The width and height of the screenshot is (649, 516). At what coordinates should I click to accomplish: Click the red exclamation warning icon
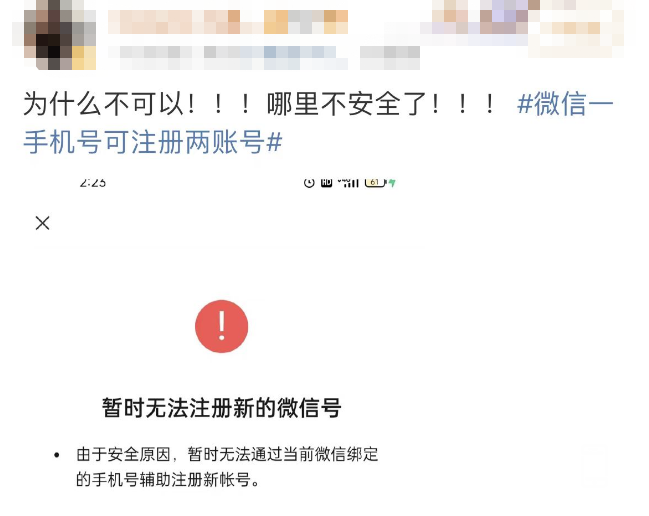221,326
